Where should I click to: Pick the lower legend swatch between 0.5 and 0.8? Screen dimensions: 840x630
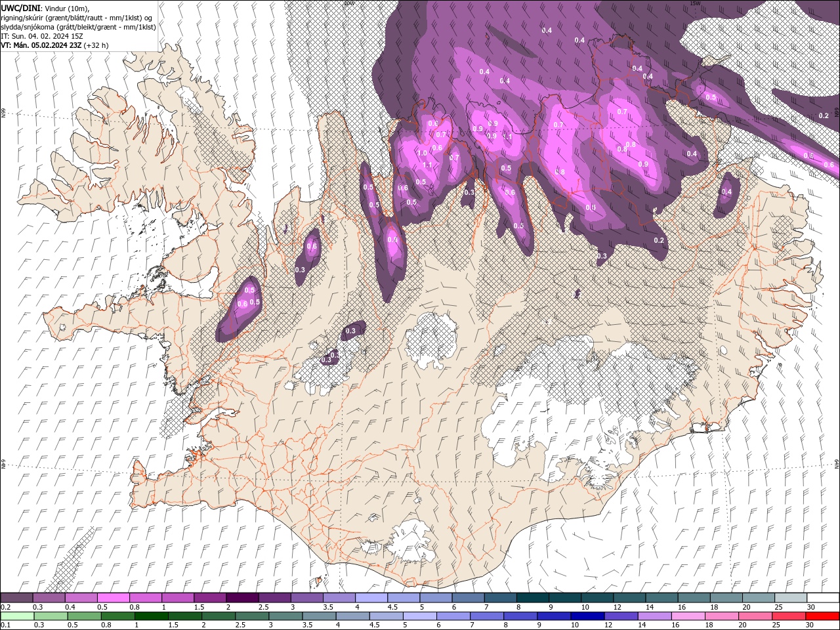[84, 616]
